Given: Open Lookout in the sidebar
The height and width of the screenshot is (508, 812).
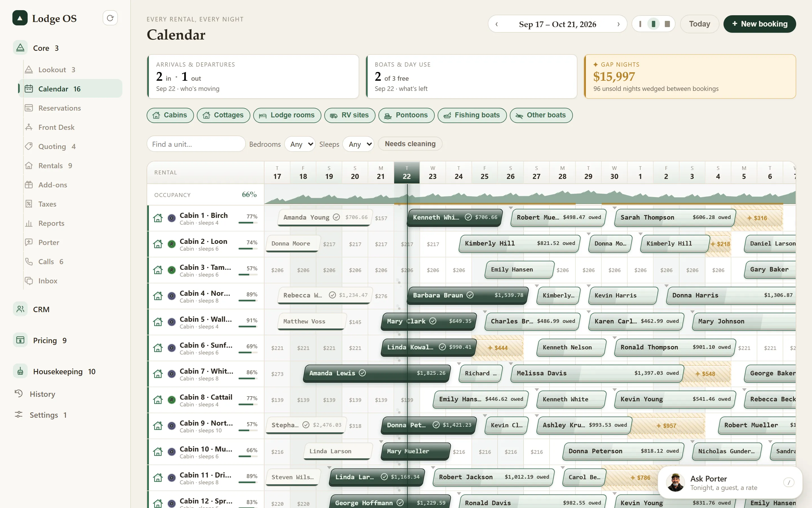Looking at the screenshot, I should (x=70, y=69).
